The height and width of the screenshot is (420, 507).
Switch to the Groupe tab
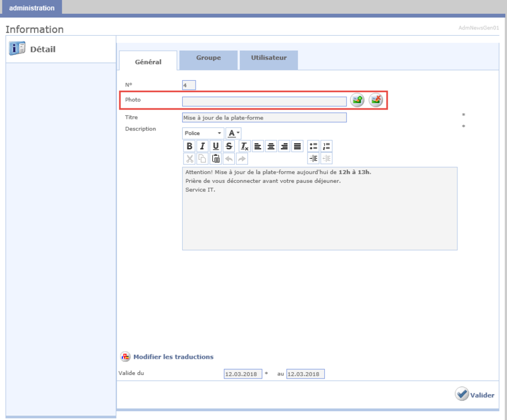208,58
